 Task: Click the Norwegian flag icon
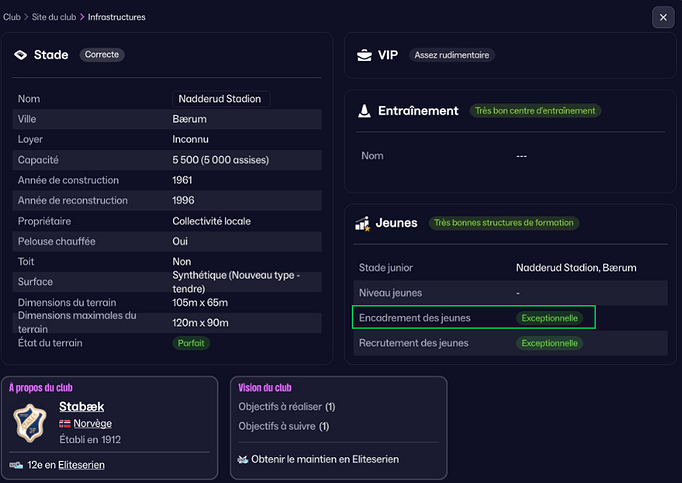[x=65, y=423]
